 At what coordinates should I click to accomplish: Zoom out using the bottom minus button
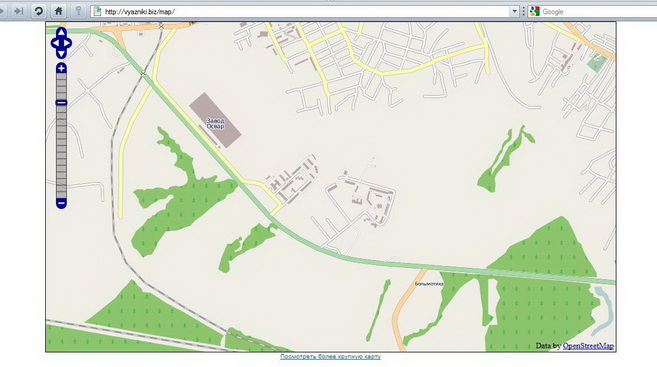tap(61, 204)
